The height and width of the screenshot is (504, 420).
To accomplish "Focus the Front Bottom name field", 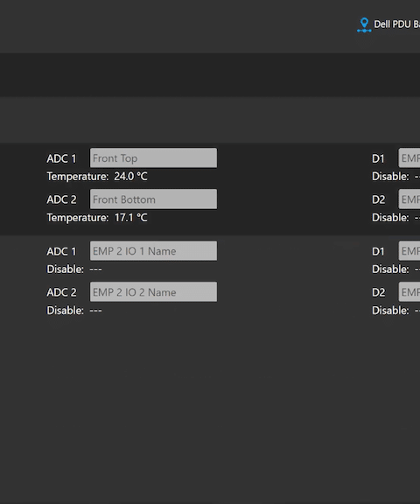I will 153,199.
